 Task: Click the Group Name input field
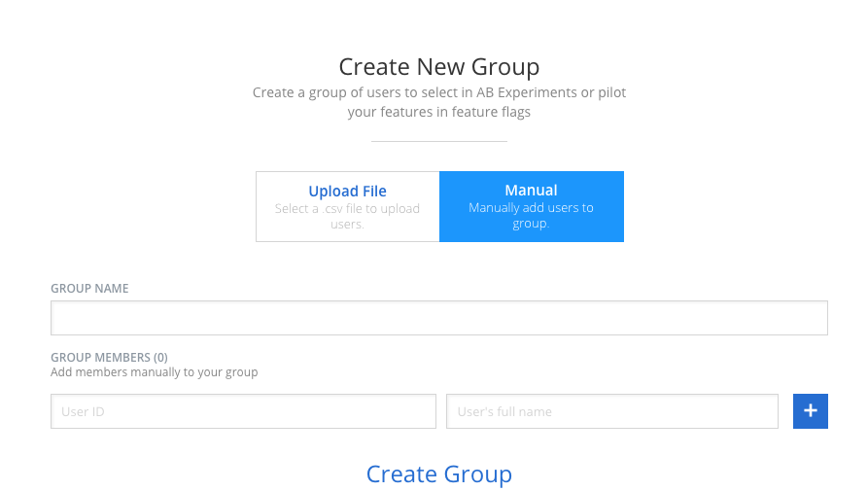(x=439, y=318)
